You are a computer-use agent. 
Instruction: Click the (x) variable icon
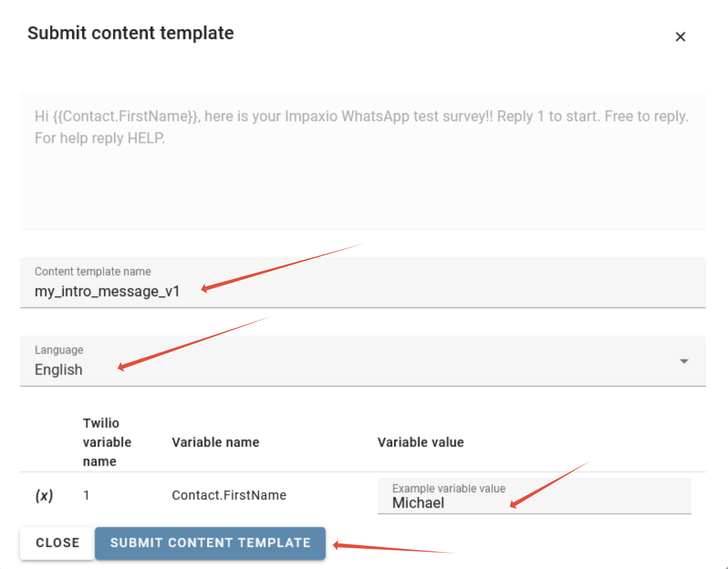pyautogui.click(x=44, y=495)
